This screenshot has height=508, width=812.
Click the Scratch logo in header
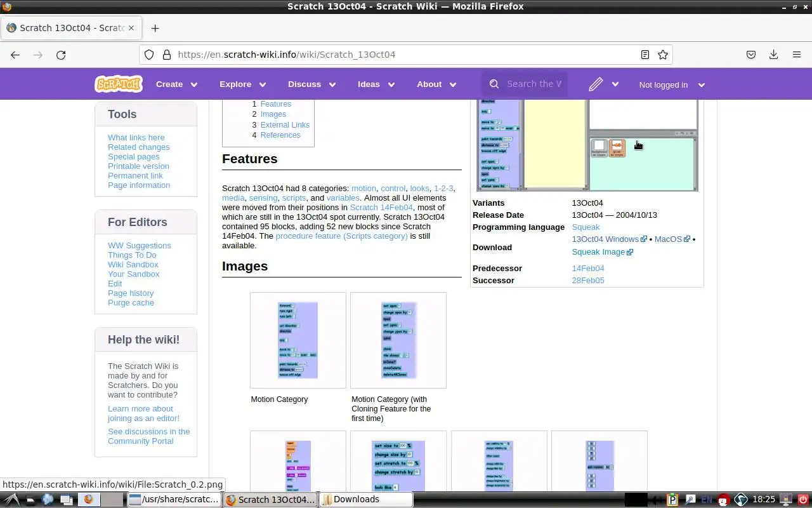[119, 84]
